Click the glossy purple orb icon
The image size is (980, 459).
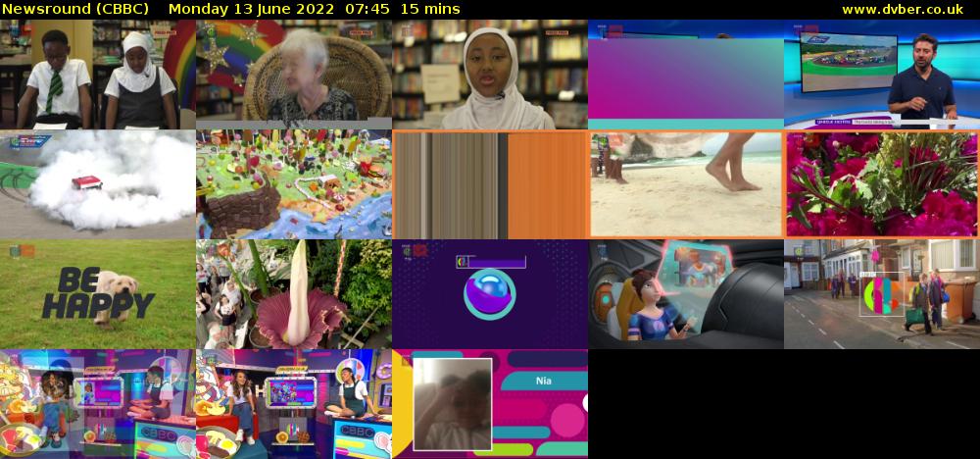click(490, 296)
